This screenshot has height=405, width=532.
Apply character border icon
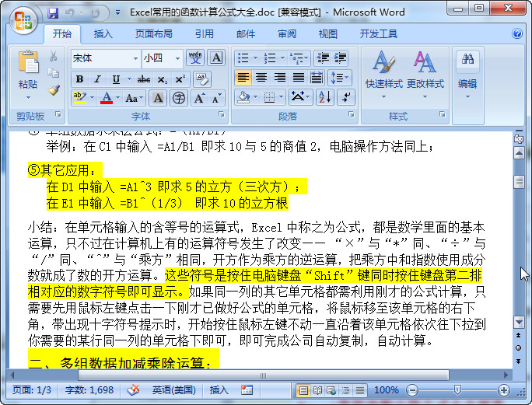click(216, 58)
